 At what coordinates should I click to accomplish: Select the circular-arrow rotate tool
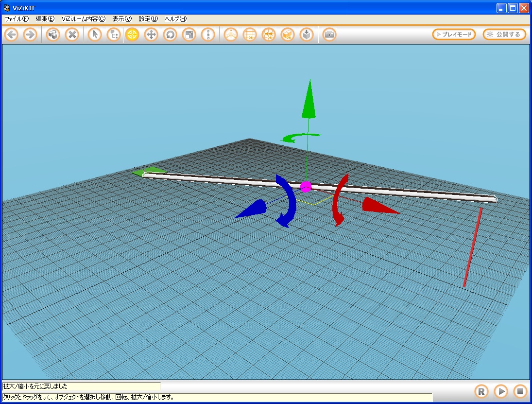[170, 35]
